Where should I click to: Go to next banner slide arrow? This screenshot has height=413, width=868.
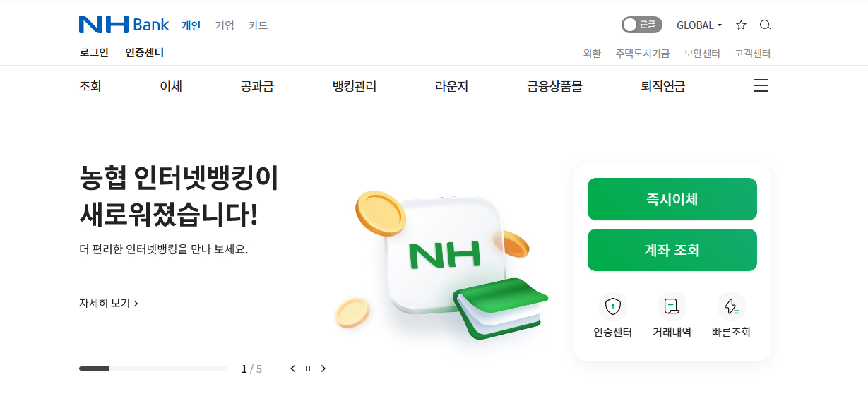[x=323, y=369]
